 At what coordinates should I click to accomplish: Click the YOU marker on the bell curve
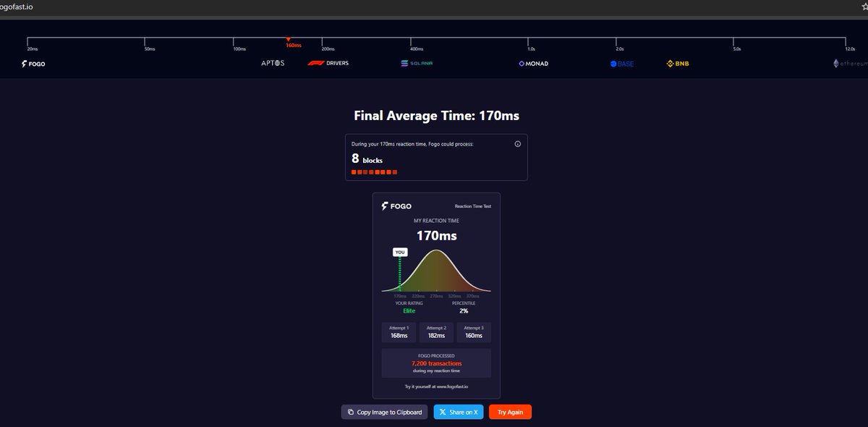[x=400, y=252]
